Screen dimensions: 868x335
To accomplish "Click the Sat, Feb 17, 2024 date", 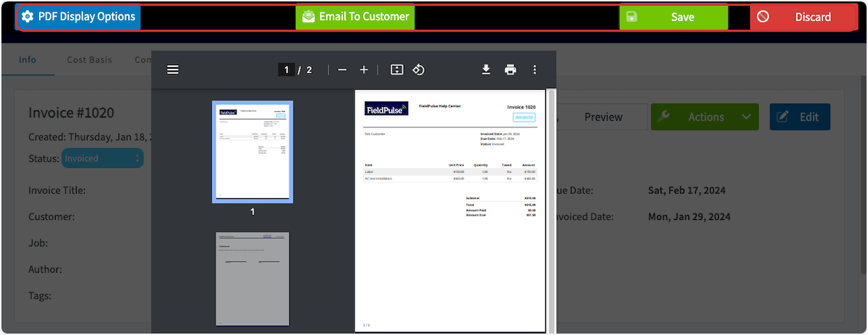I will (x=686, y=191).
